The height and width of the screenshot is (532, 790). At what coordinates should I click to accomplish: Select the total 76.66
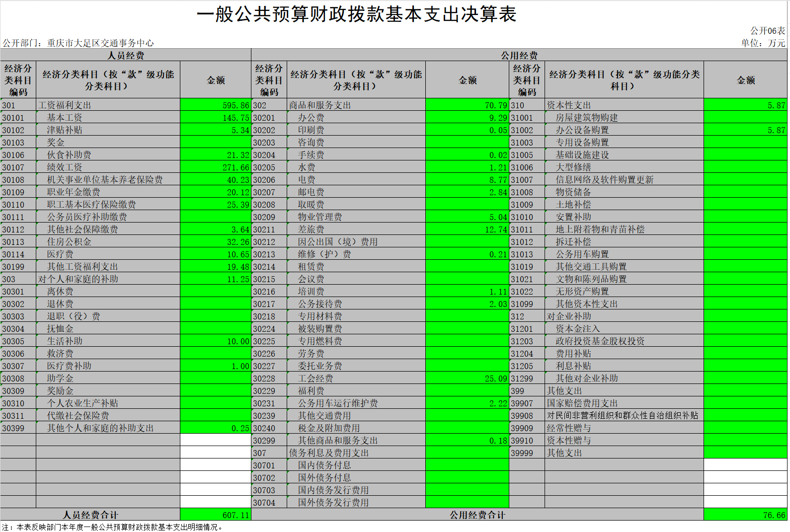pos(745,515)
